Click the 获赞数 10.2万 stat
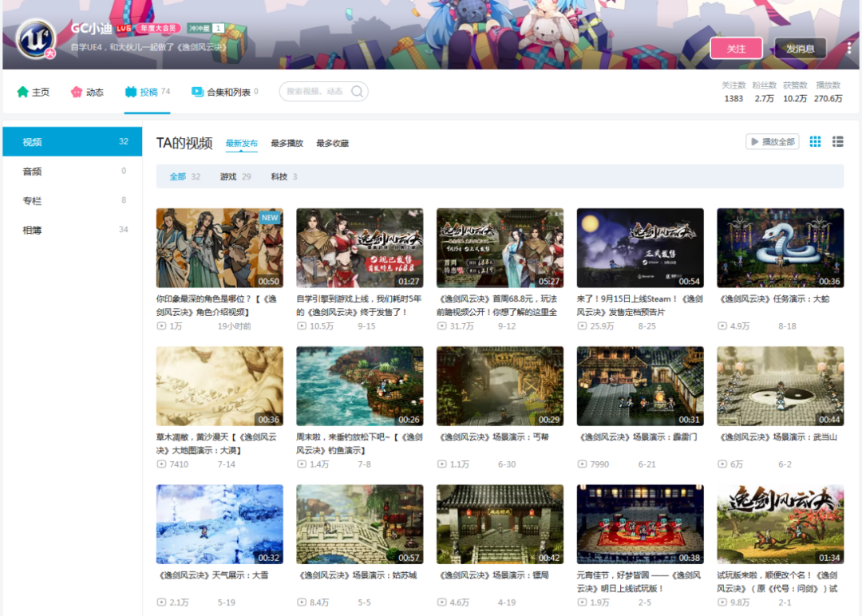 point(795,92)
